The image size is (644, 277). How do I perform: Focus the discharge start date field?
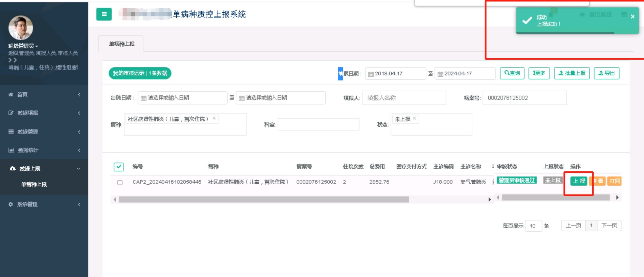tap(183, 98)
